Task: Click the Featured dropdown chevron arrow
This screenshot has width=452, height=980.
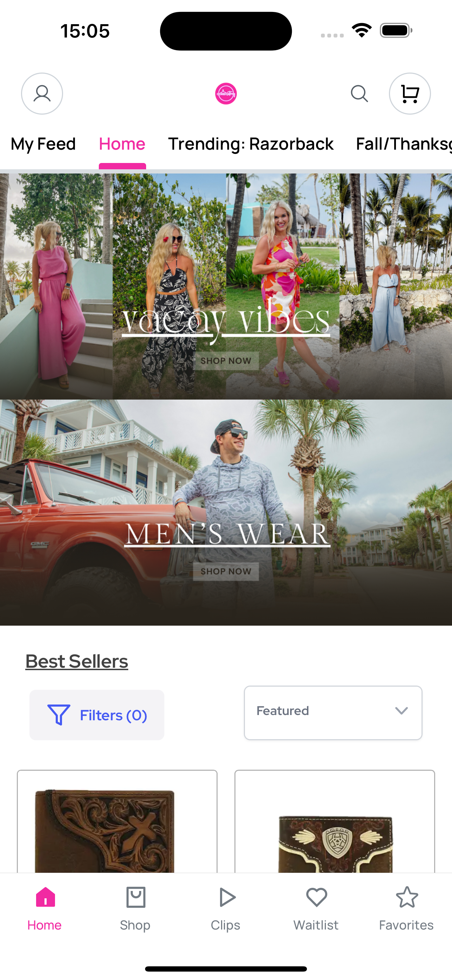Action: pyautogui.click(x=402, y=711)
